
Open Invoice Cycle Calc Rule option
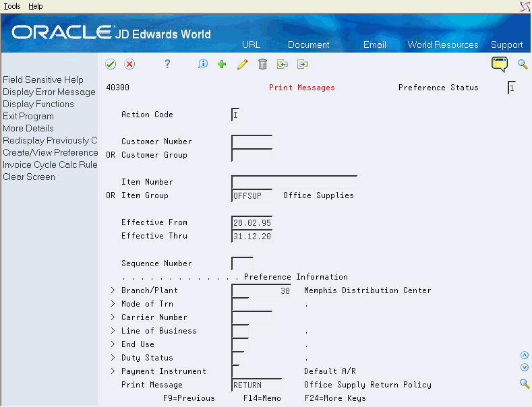tap(50, 165)
